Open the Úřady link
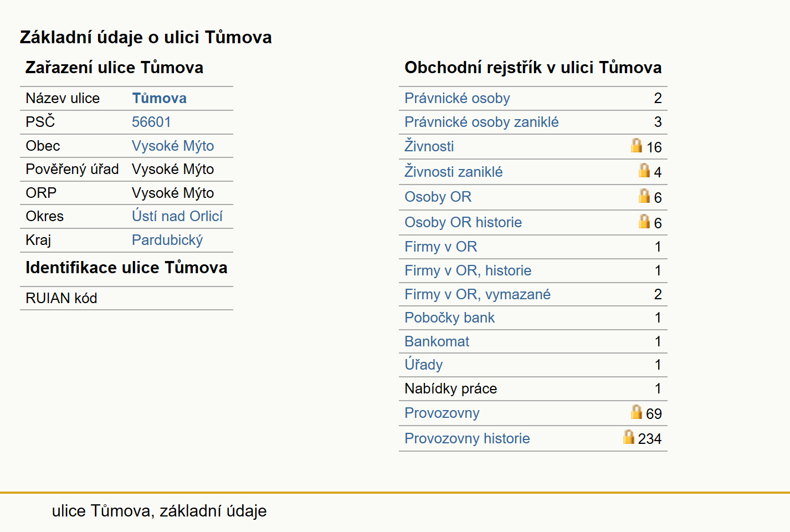The height and width of the screenshot is (532, 790). click(x=424, y=365)
